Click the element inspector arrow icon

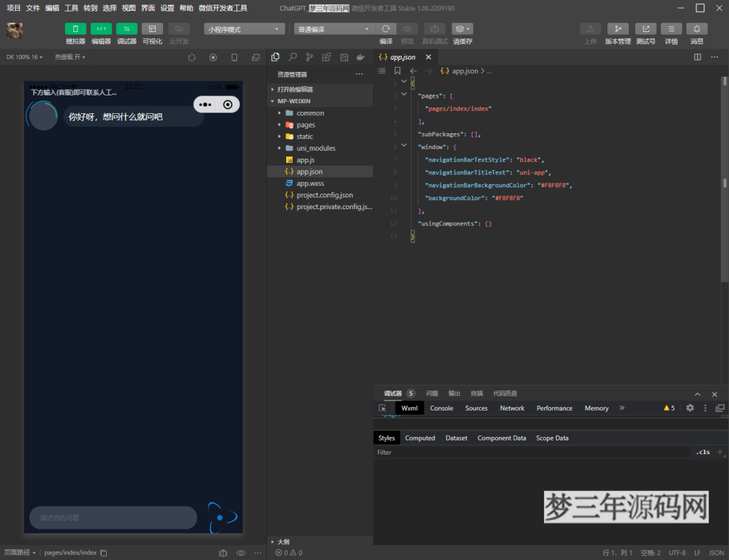382,408
